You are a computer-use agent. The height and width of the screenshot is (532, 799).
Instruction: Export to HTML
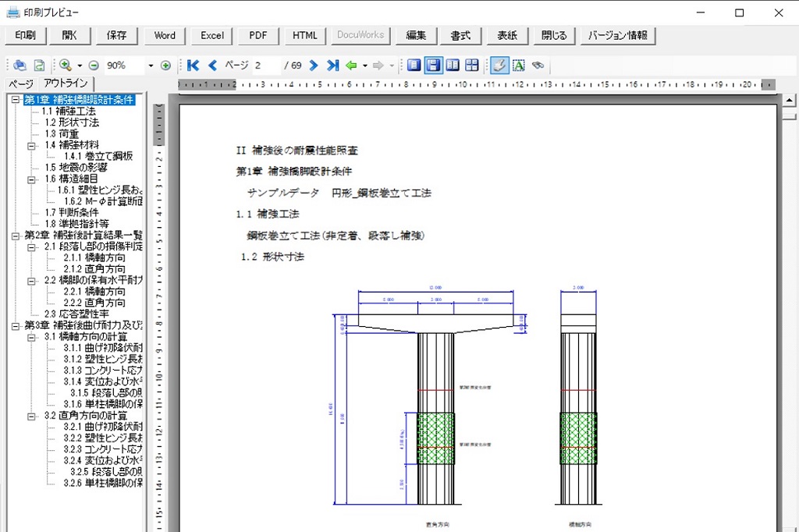click(305, 35)
